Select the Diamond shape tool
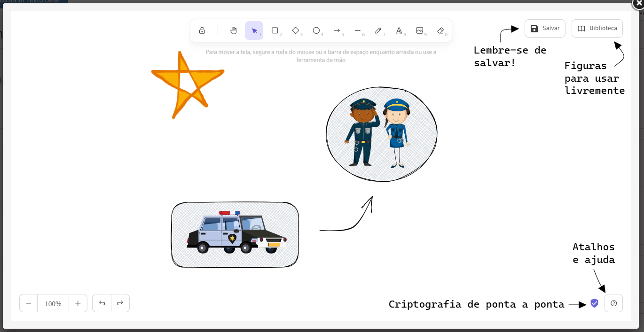This screenshot has height=332, width=644. click(x=296, y=31)
